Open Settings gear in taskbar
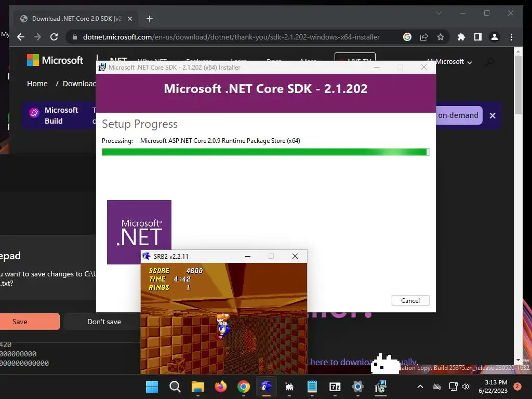The image size is (532, 399). [358, 387]
